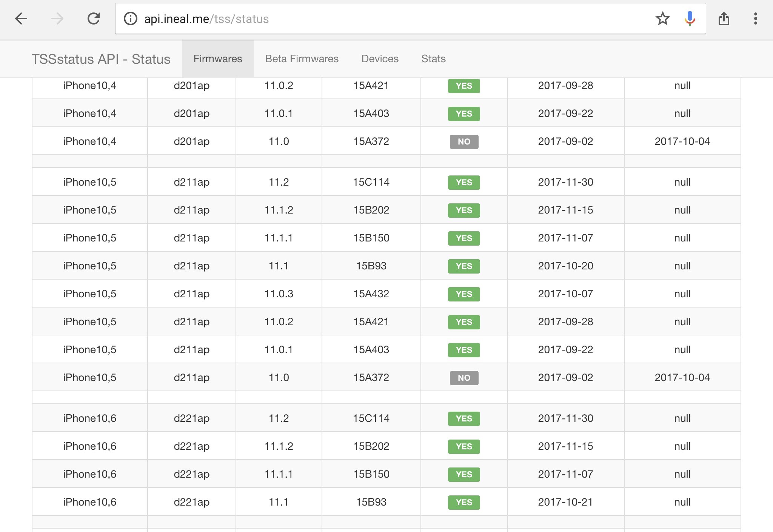Select build 15C114 in the iPhone10,6 row
773x532 pixels.
pos(371,418)
